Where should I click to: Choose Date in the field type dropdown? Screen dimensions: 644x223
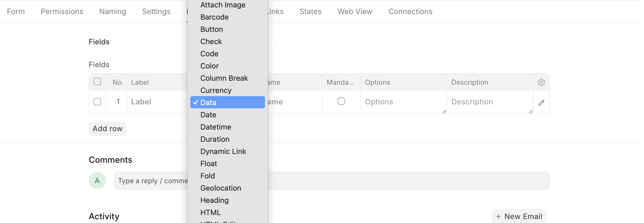click(208, 115)
